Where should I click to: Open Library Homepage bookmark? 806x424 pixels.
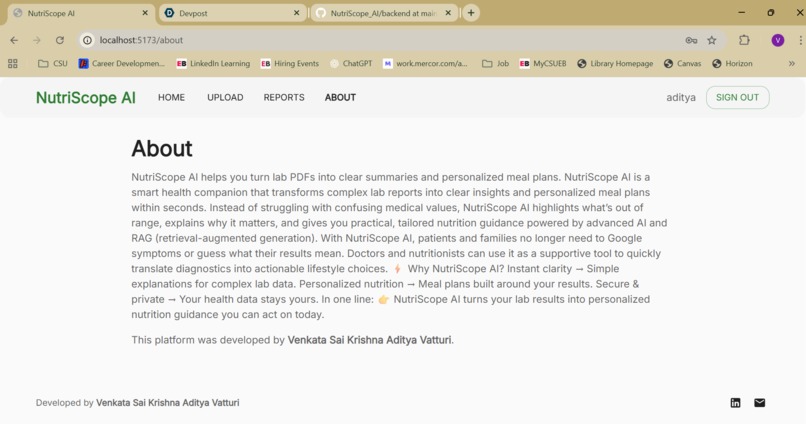click(615, 64)
